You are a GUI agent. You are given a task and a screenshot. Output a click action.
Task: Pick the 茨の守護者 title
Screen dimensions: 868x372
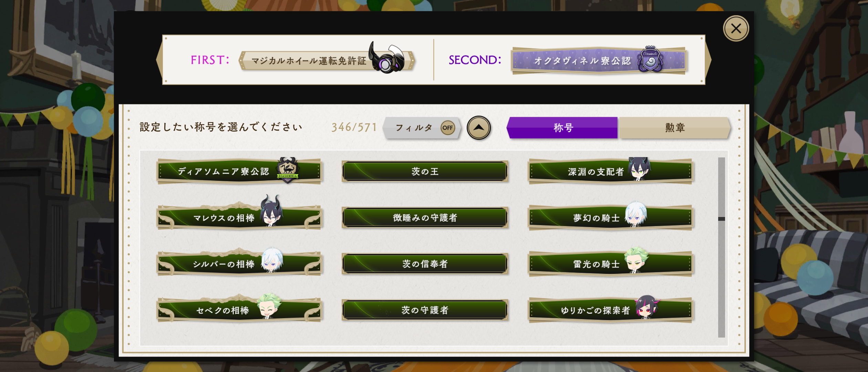coord(425,310)
